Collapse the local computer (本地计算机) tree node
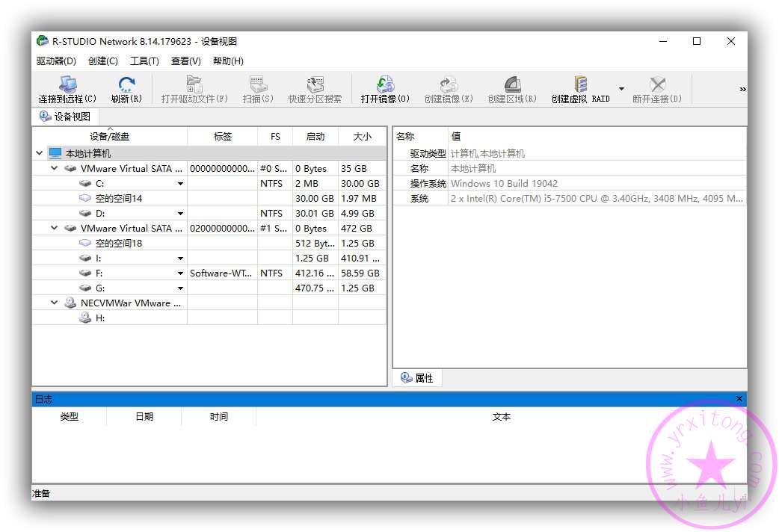The width and height of the screenshot is (779, 532). coord(39,153)
